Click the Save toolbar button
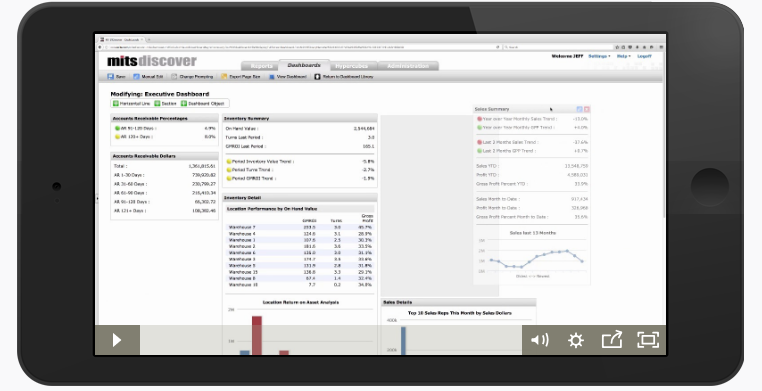The image size is (762, 391). (117, 77)
